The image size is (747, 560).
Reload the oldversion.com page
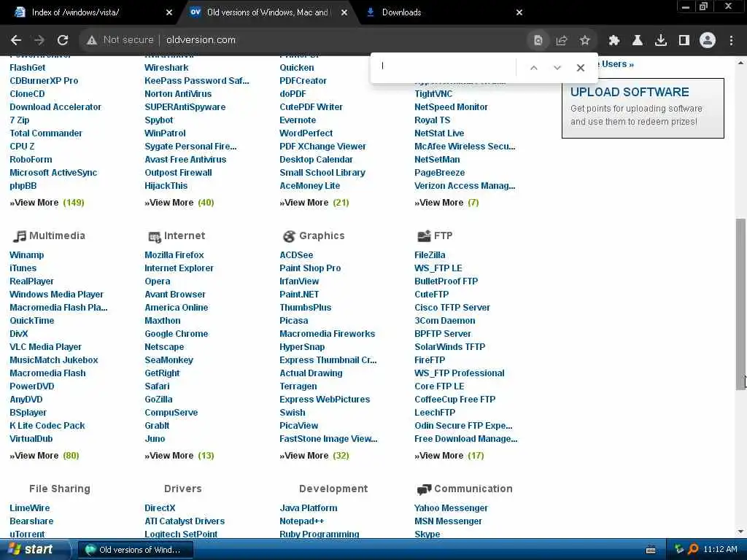(63, 40)
